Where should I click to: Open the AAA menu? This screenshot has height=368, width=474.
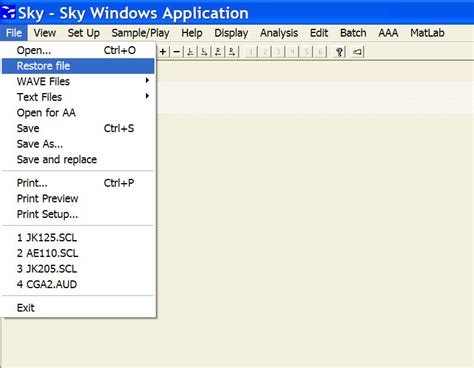click(388, 33)
